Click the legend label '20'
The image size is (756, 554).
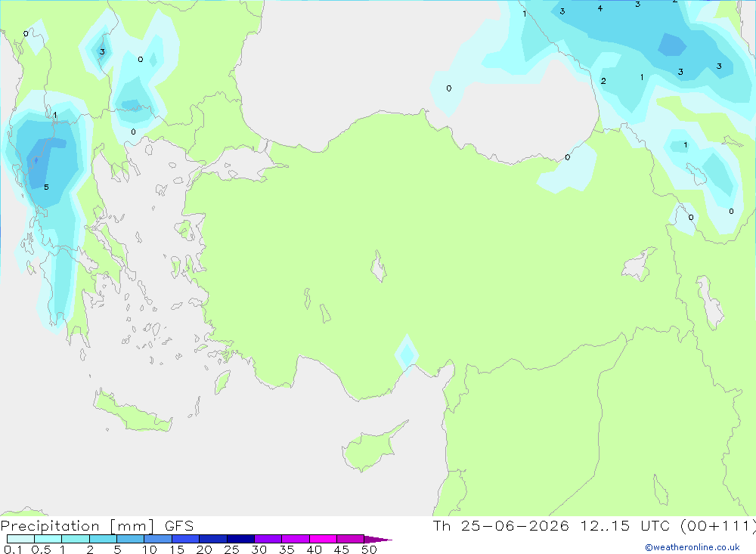tap(204, 549)
